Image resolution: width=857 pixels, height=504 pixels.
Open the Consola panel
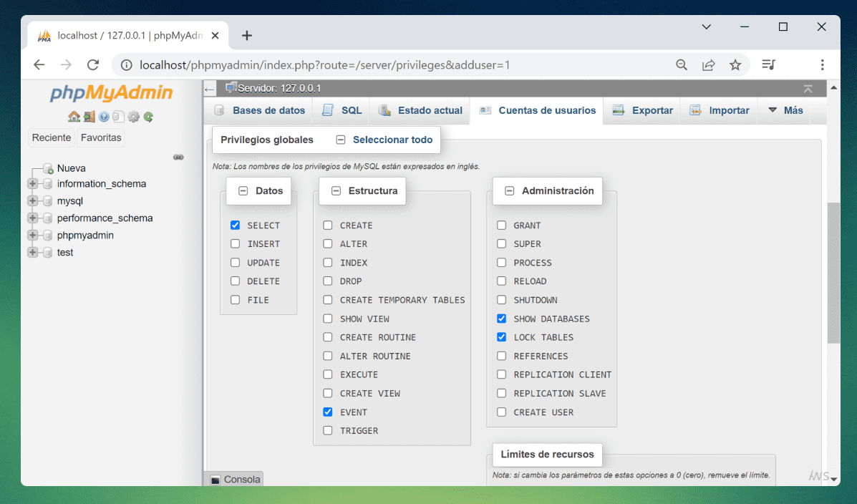235,480
